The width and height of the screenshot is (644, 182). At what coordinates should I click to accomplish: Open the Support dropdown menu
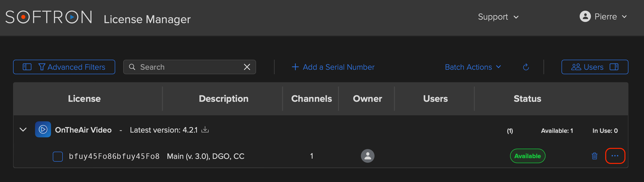click(x=498, y=17)
